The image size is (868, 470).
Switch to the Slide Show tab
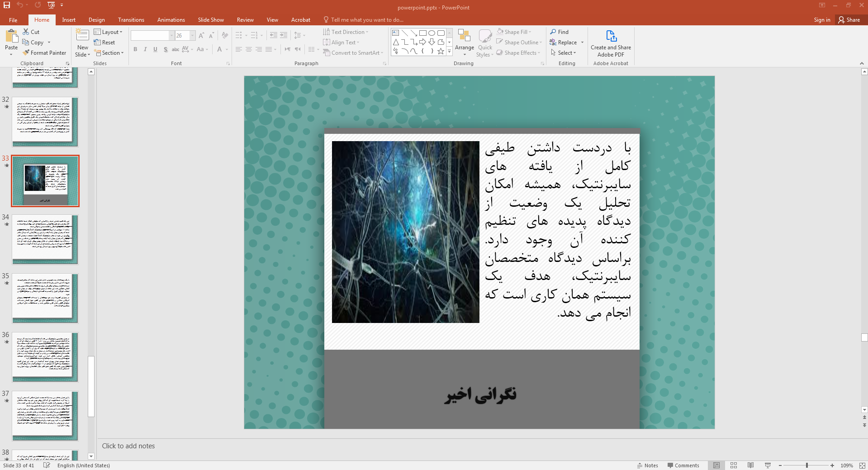coord(211,19)
